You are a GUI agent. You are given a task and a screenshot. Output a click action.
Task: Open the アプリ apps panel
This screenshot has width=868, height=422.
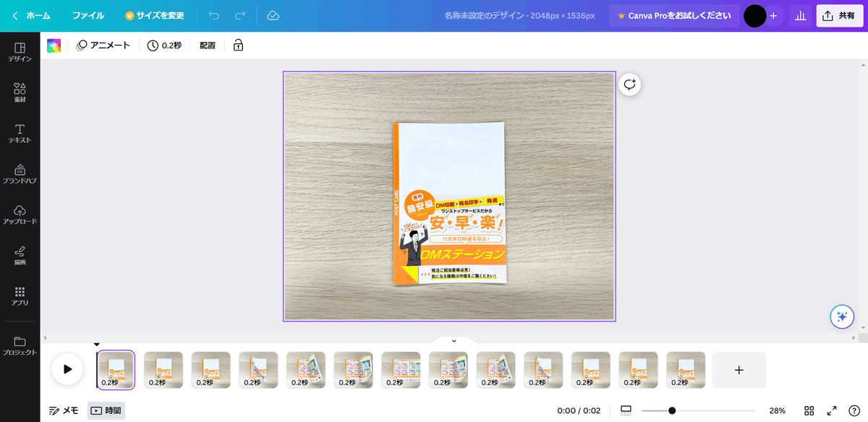click(20, 296)
